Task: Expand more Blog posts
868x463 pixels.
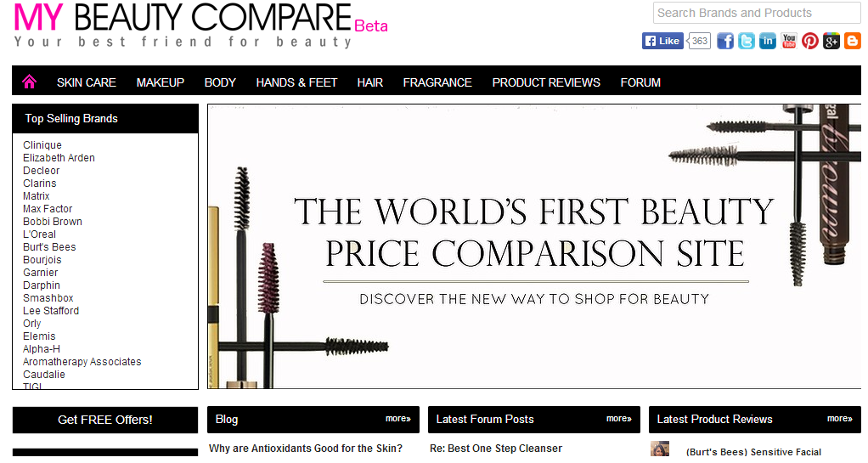Action: click(398, 419)
